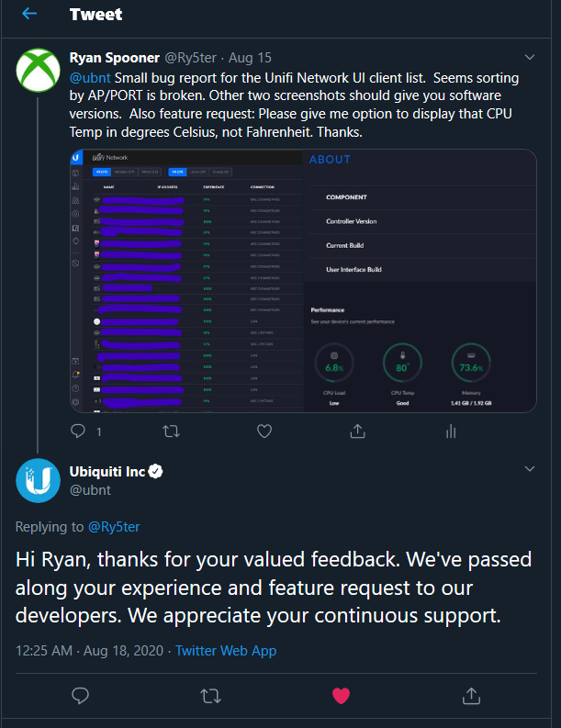Open more options on Ubiquiti Inc tweet
Viewport: 561px width, 728px height.
coord(530,468)
